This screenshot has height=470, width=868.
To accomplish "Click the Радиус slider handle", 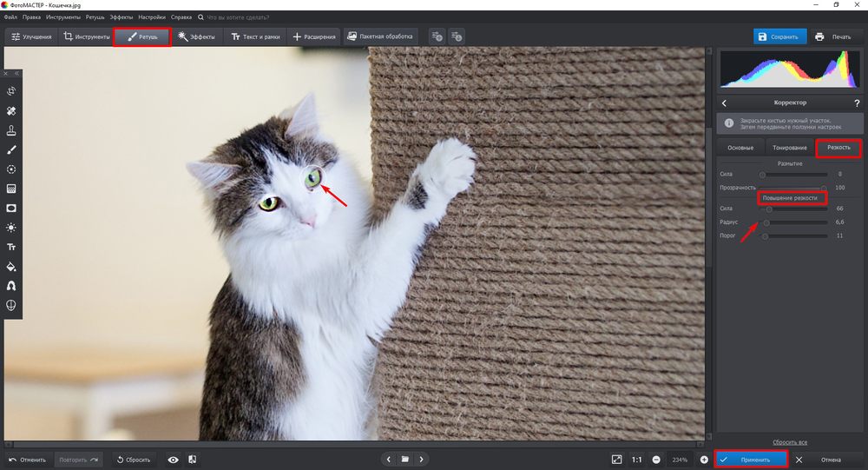I will coord(766,222).
